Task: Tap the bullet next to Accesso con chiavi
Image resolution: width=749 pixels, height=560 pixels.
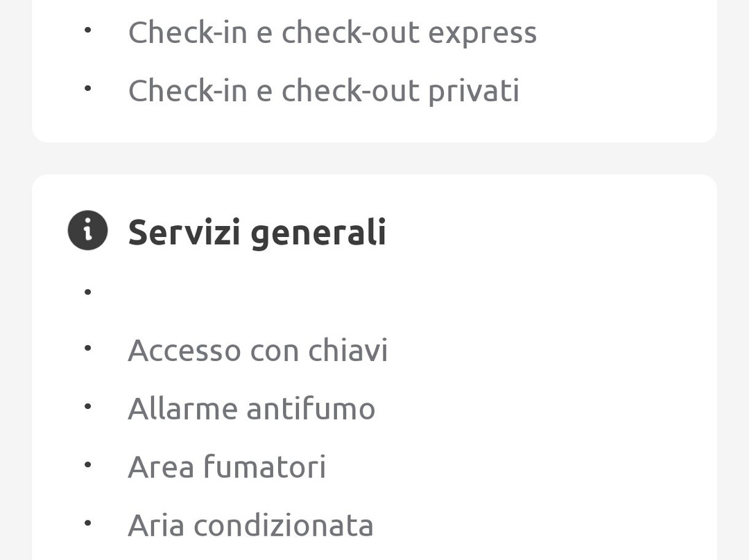Action: coord(87,349)
